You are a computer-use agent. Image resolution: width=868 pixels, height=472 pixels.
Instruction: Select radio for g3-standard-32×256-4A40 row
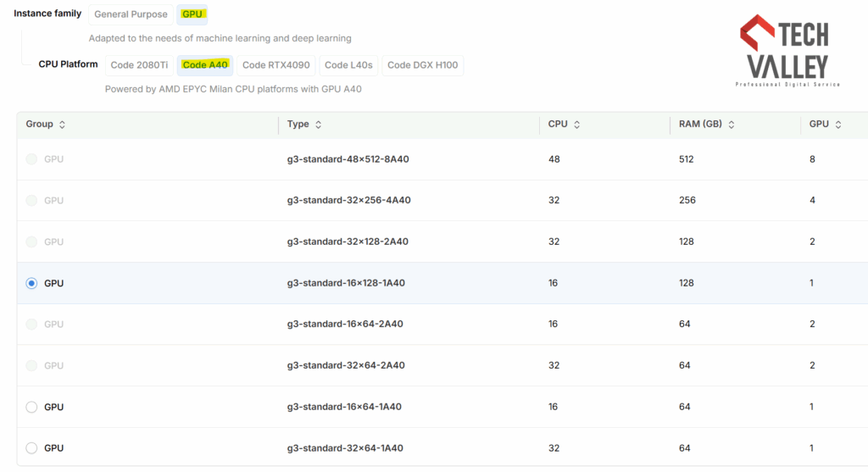point(31,200)
